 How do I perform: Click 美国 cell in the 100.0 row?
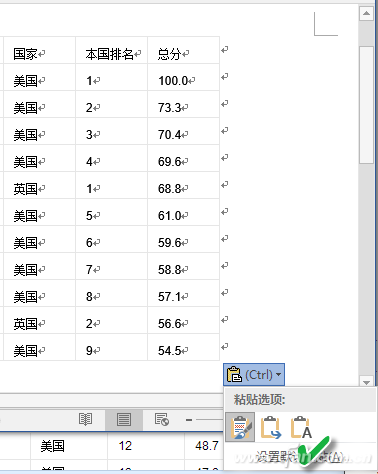[40, 77]
